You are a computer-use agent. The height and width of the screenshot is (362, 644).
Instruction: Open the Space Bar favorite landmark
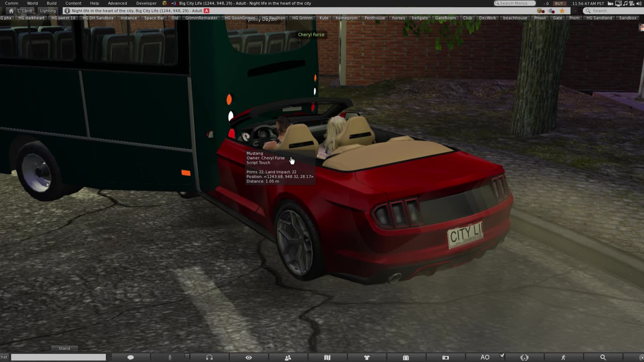point(154,18)
